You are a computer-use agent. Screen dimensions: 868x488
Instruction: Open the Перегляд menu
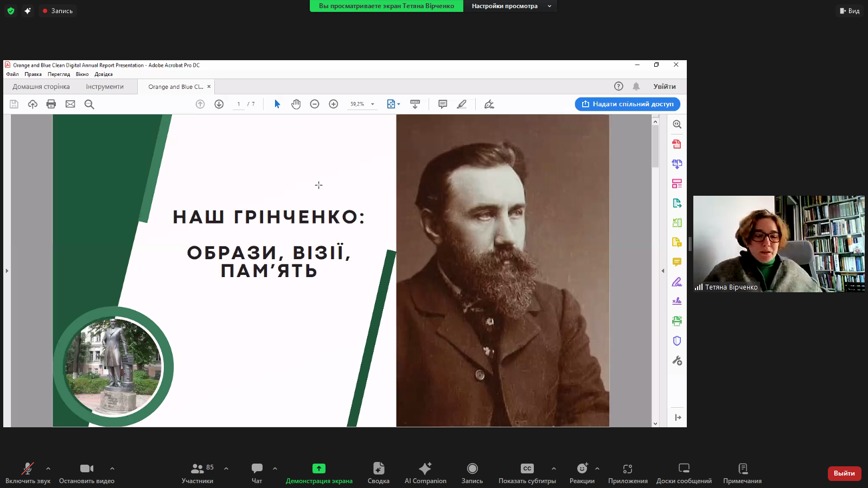point(59,74)
